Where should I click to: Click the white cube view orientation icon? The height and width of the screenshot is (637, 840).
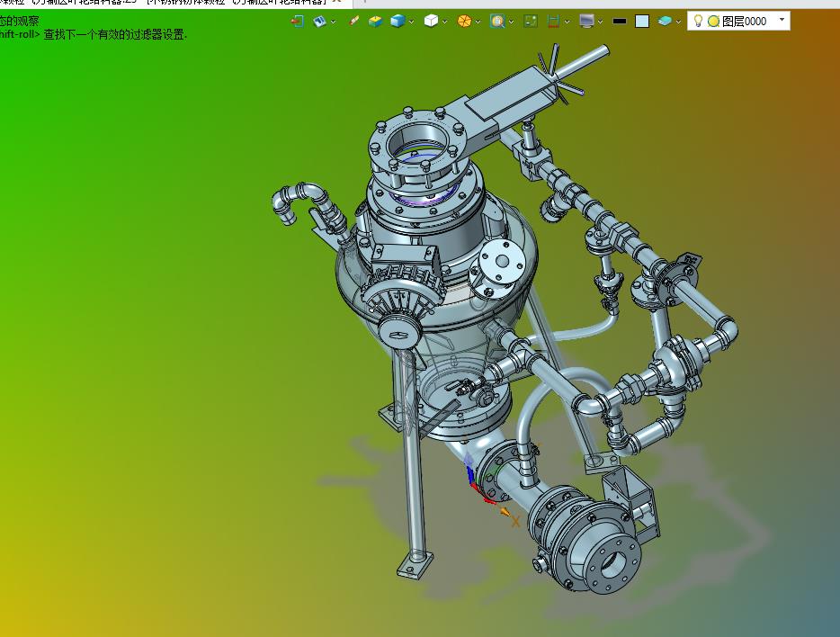click(431, 21)
